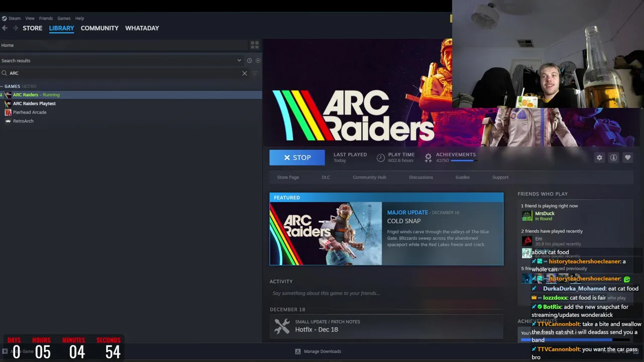The width and height of the screenshot is (644, 362).
Task: Click the ARC Raiders hero banner logo
Action: (x=353, y=116)
